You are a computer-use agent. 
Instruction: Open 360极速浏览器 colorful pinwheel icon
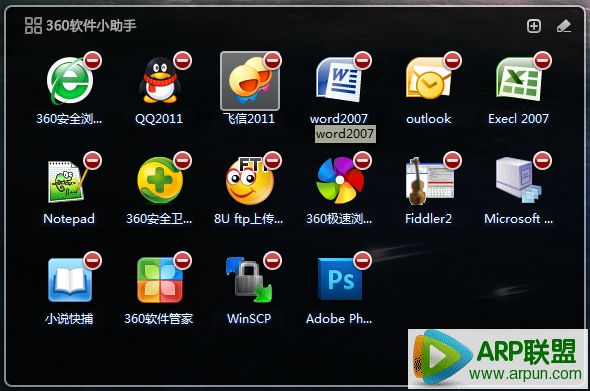point(340,181)
